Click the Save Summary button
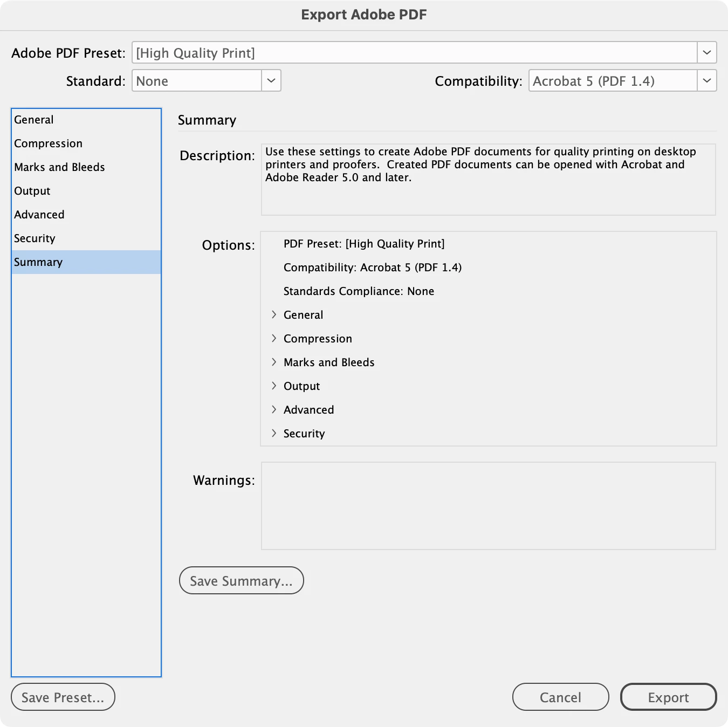Image resolution: width=728 pixels, height=727 pixels. click(x=242, y=581)
